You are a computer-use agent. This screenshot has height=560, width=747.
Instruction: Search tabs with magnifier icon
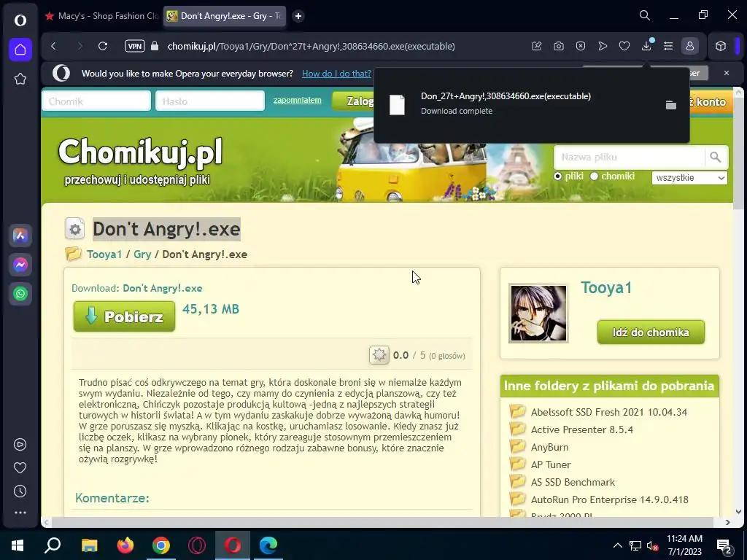pyautogui.click(x=645, y=16)
